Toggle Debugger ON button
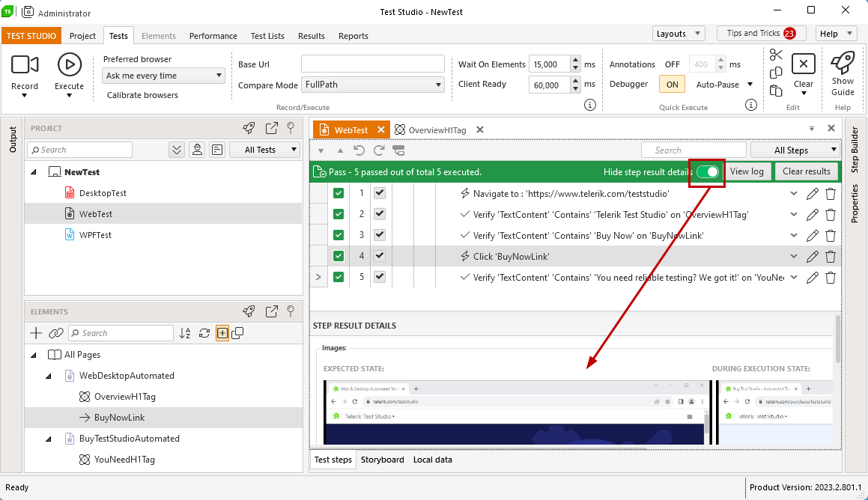This screenshot has width=868, height=500. (672, 85)
